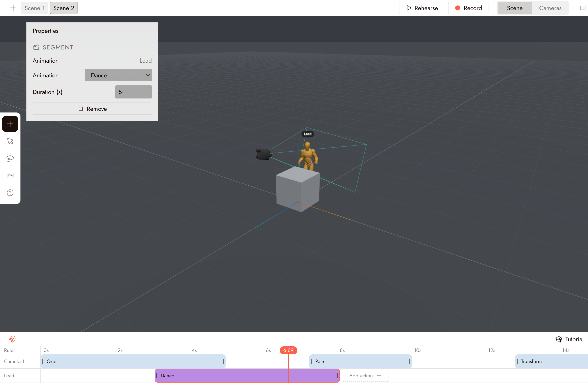Toggle the right sidebar panel icon
The height and width of the screenshot is (385, 588).
coord(583,8)
